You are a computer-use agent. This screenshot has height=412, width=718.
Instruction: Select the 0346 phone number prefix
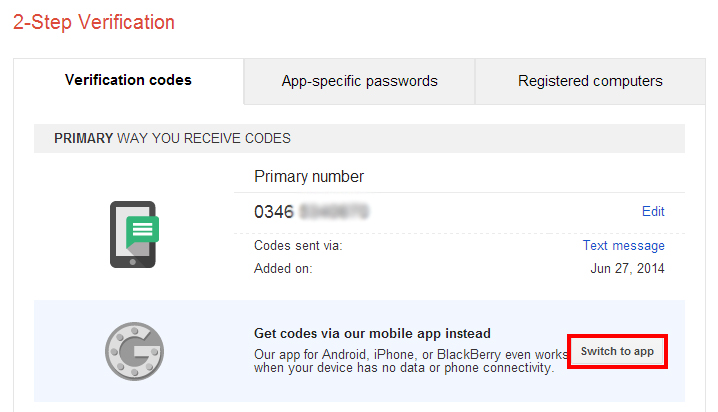pyautogui.click(x=274, y=211)
